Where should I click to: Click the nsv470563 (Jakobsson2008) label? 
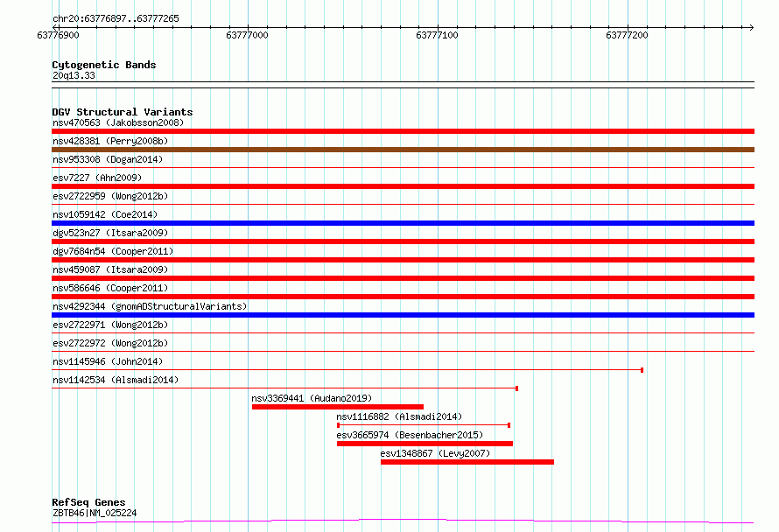coord(118,122)
